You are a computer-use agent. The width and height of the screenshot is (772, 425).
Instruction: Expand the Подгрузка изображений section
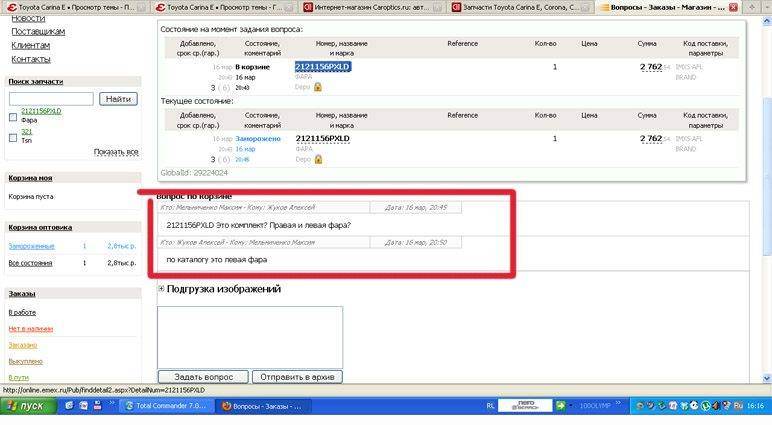162,289
